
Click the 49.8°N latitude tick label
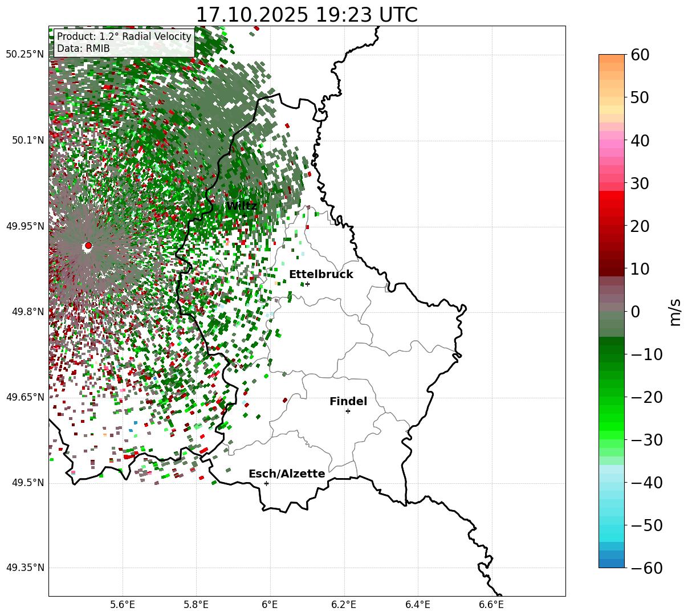point(27,312)
